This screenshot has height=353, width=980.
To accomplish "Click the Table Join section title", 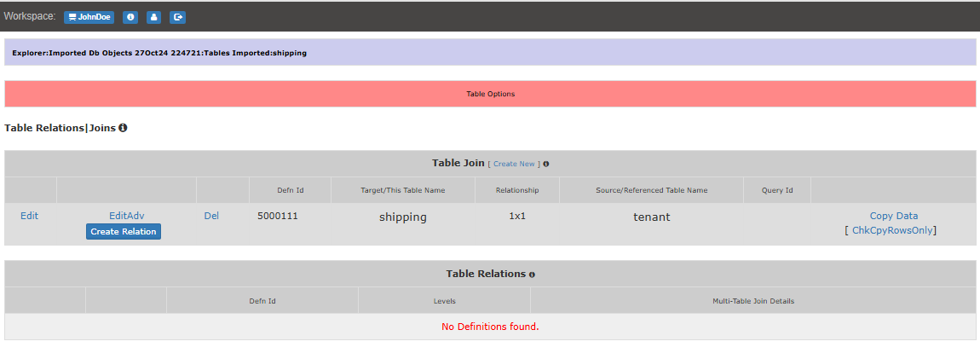I will pos(458,164).
